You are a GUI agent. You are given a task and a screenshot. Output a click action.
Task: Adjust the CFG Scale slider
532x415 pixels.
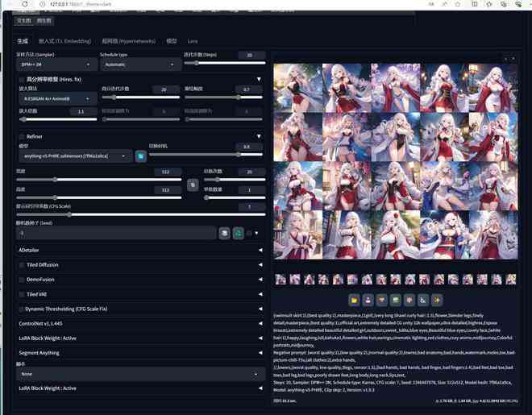click(140, 214)
